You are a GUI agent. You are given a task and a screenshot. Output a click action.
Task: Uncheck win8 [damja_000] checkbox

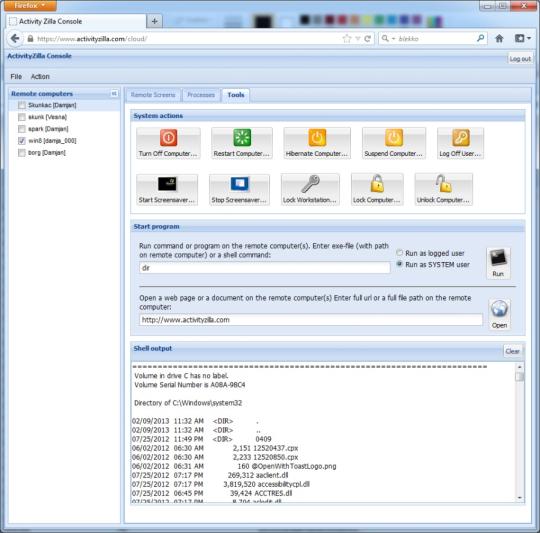pos(22,141)
